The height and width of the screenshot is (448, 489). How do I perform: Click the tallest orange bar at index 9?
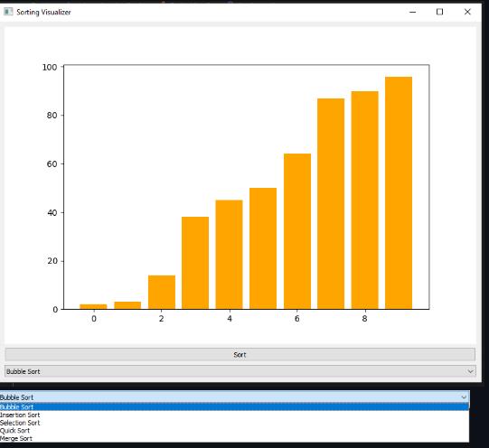tap(399, 193)
